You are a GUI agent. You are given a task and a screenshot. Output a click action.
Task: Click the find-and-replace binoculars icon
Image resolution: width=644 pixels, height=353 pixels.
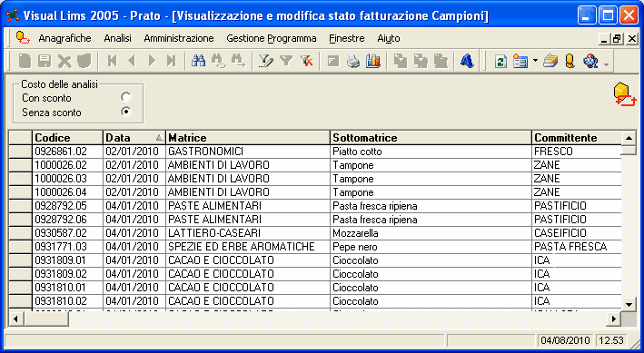219,61
